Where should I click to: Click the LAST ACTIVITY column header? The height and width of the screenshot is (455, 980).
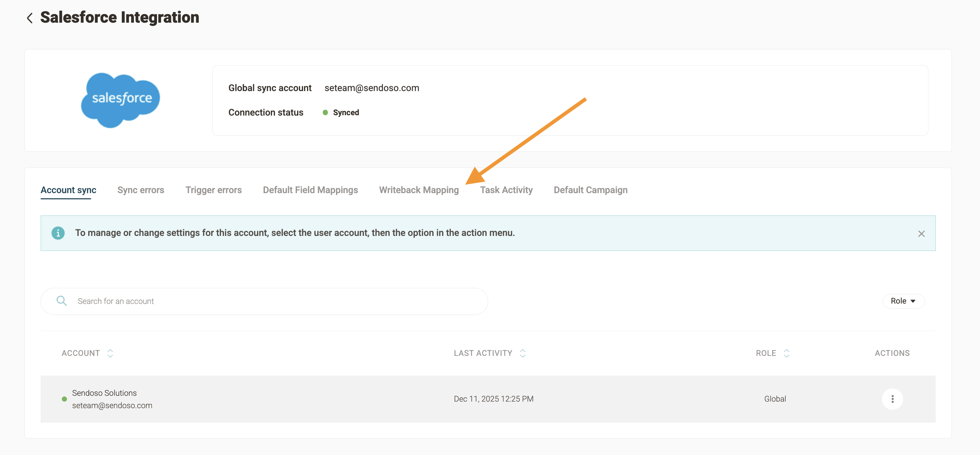click(x=483, y=353)
